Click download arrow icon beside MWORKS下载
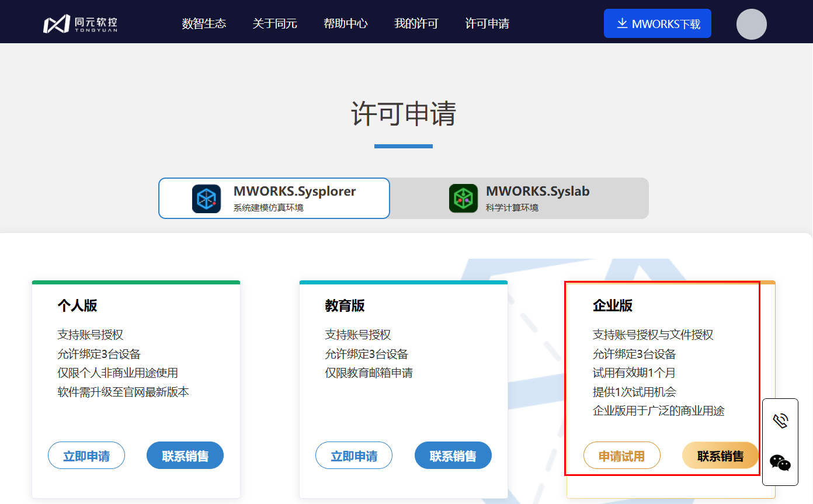 point(622,23)
